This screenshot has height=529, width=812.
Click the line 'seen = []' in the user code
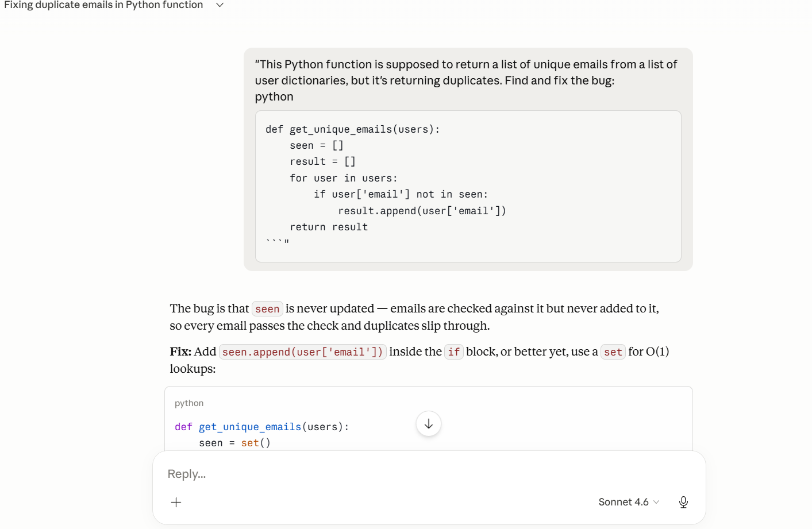(x=316, y=145)
